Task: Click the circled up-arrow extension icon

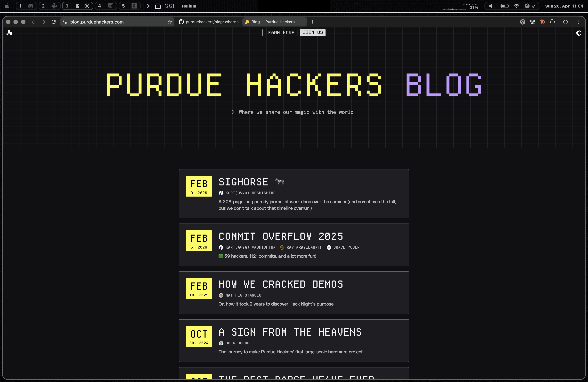Action: [523, 22]
